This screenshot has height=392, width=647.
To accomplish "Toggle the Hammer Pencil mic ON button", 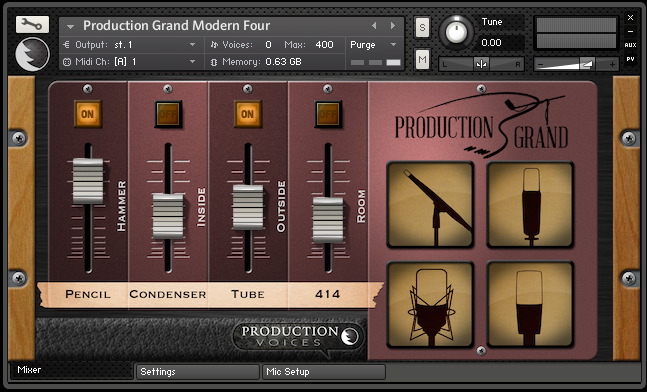I will (x=87, y=114).
